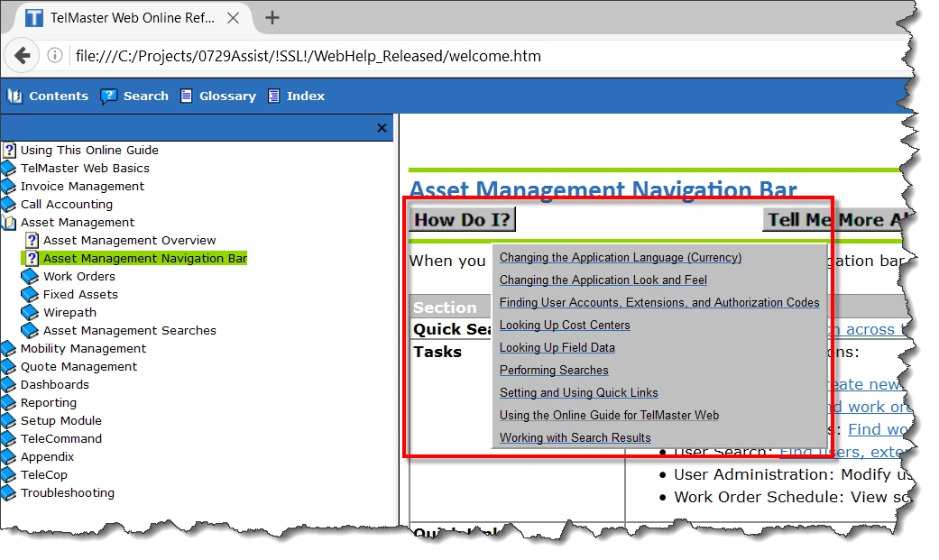Open a new browser tab
The width and height of the screenshot is (939, 560).
pyautogui.click(x=272, y=18)
